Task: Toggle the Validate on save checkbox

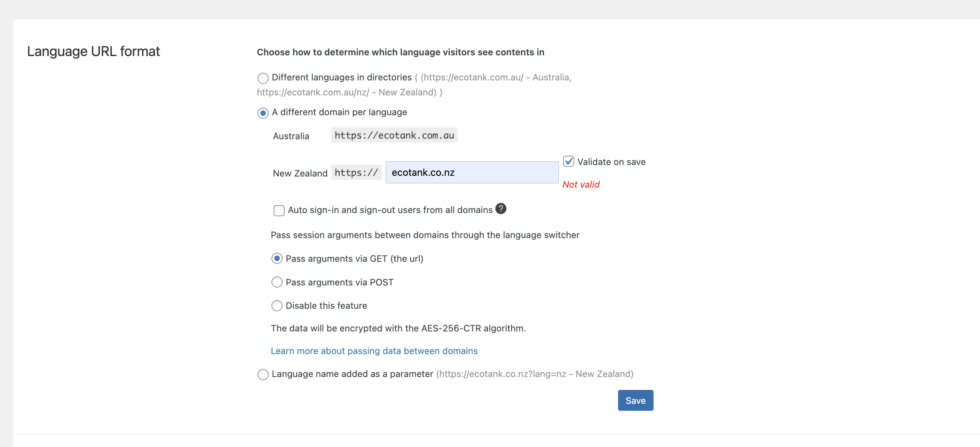Action: point(568,161)
